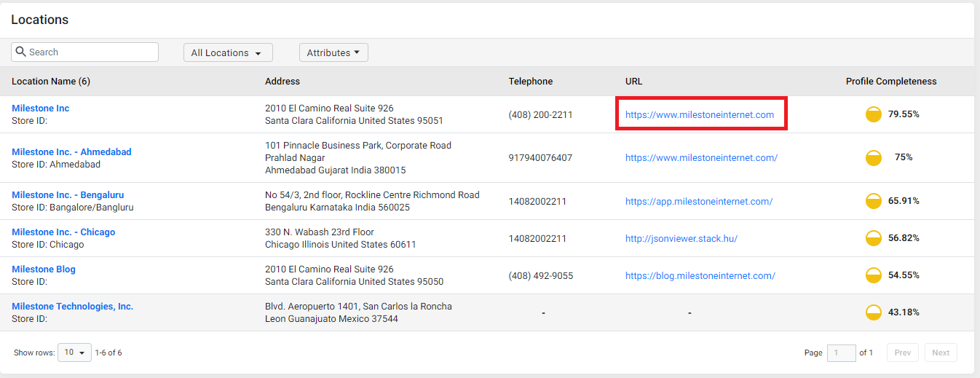Open the Milestone Technologies, Inc. location

click(73, 307)
